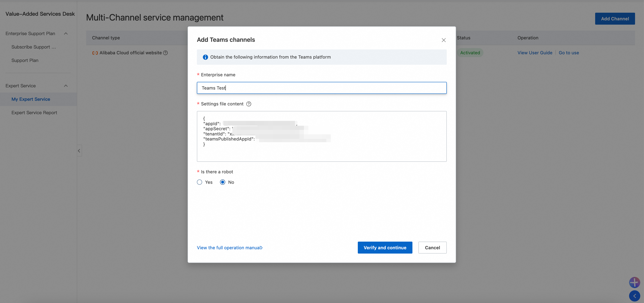
Task: Click help icon beside Settings file content
Action: pyautogui.click(x=249, y=104)
